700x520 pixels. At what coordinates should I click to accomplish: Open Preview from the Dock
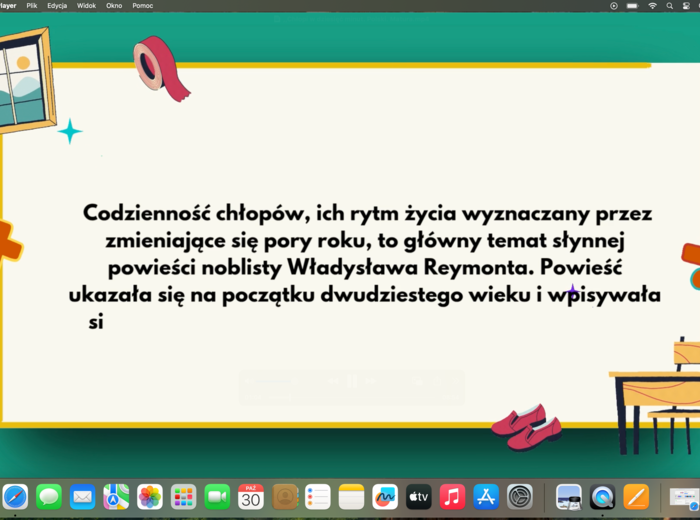point(569,496)
